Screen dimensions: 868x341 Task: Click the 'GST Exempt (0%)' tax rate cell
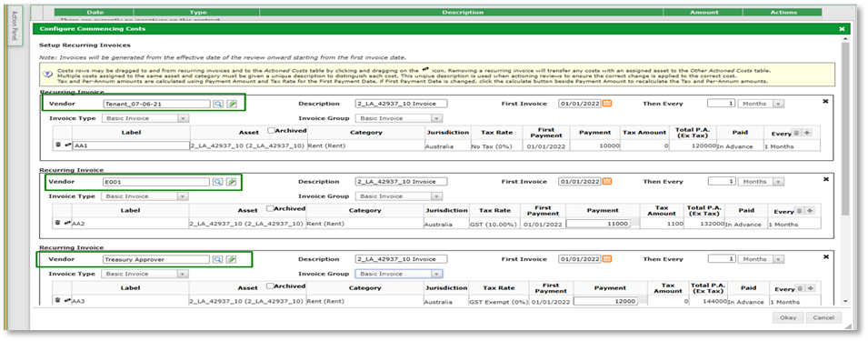[500, 302]
